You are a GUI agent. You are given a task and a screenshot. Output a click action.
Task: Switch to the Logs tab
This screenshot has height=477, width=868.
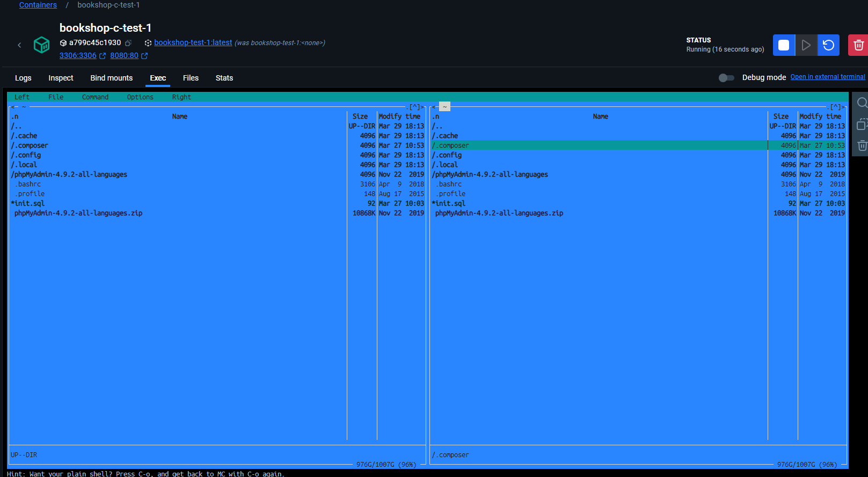click(x=23, y=78)
